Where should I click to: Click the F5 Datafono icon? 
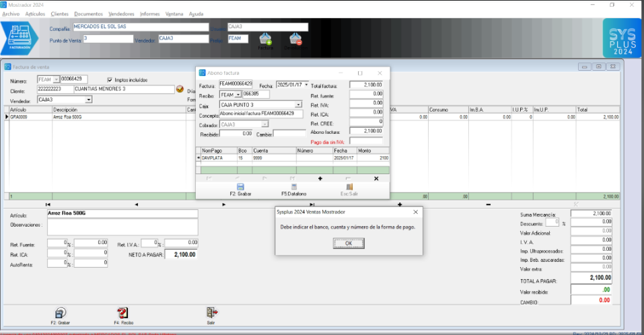(293, 187)
